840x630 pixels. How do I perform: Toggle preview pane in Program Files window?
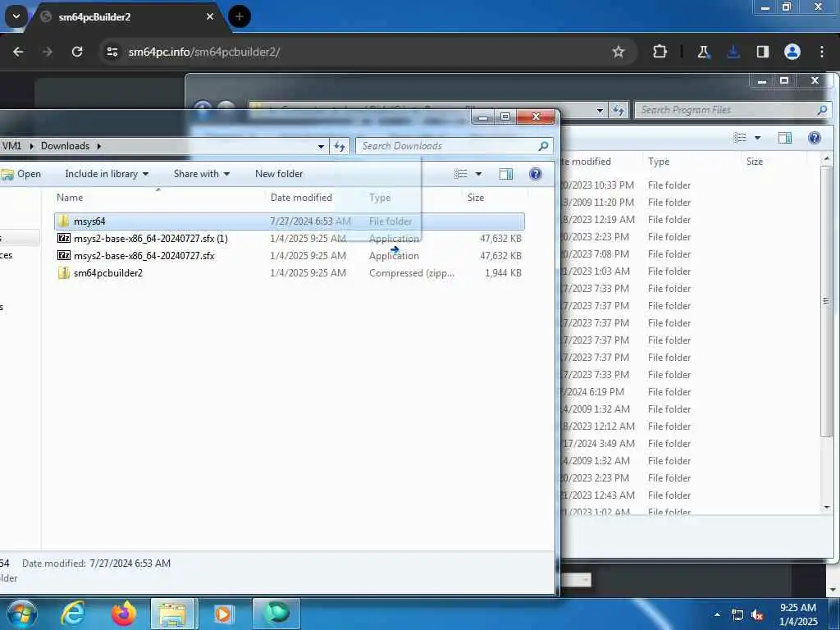pos(785,138)
